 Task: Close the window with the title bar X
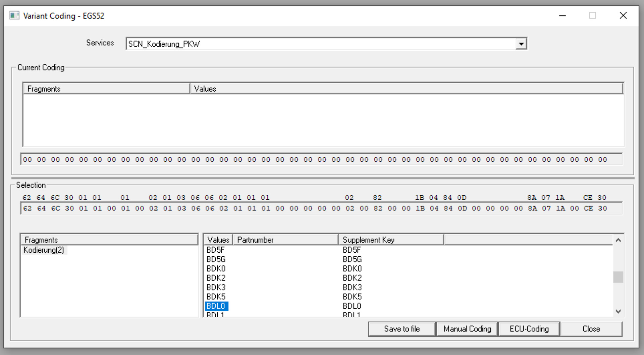tap(623, 15)
